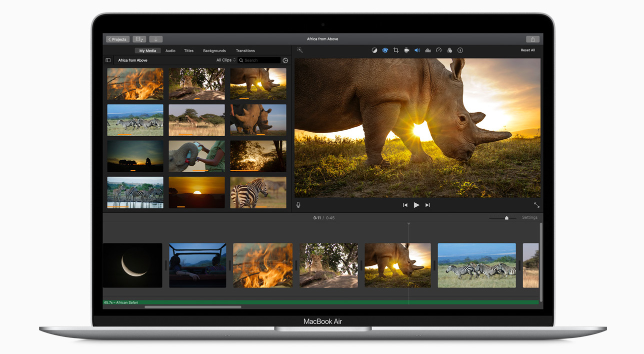644x354 pixels.
Task: Open the clip filter and audio effects
Action: point(449,50)
